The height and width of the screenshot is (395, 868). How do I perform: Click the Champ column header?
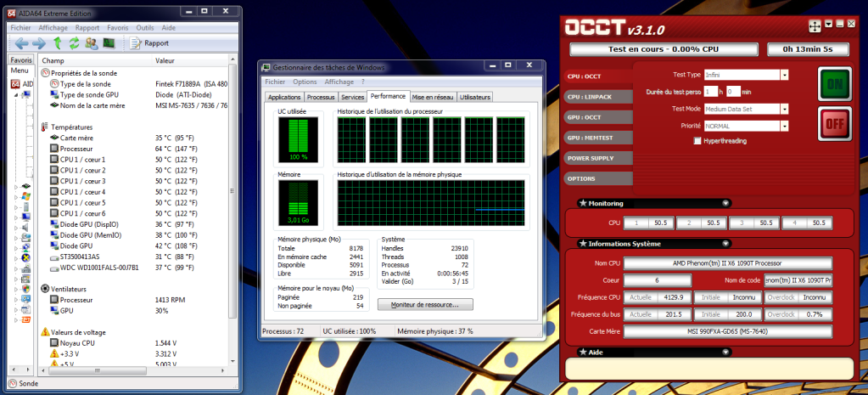click(x=95, y=59)
